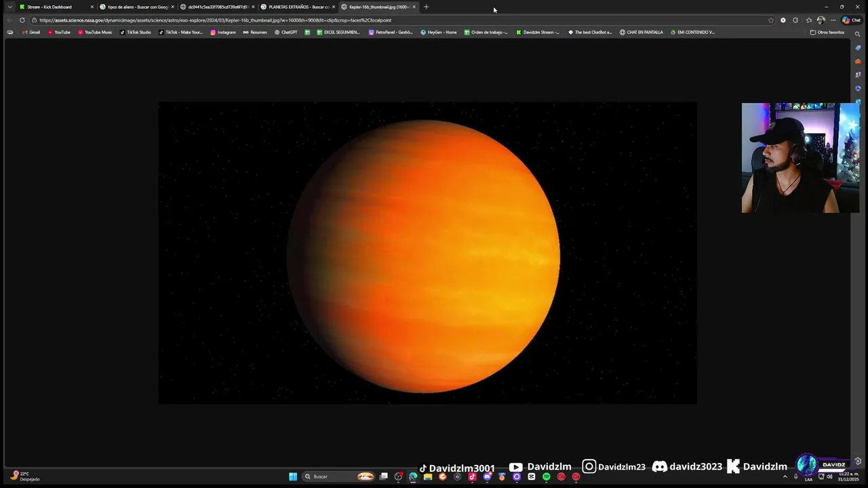Image resolution: width=868 pixels, height=488 pixels.
Task: Open ChatGPT bookmark
Action: (x=285, y=32)
